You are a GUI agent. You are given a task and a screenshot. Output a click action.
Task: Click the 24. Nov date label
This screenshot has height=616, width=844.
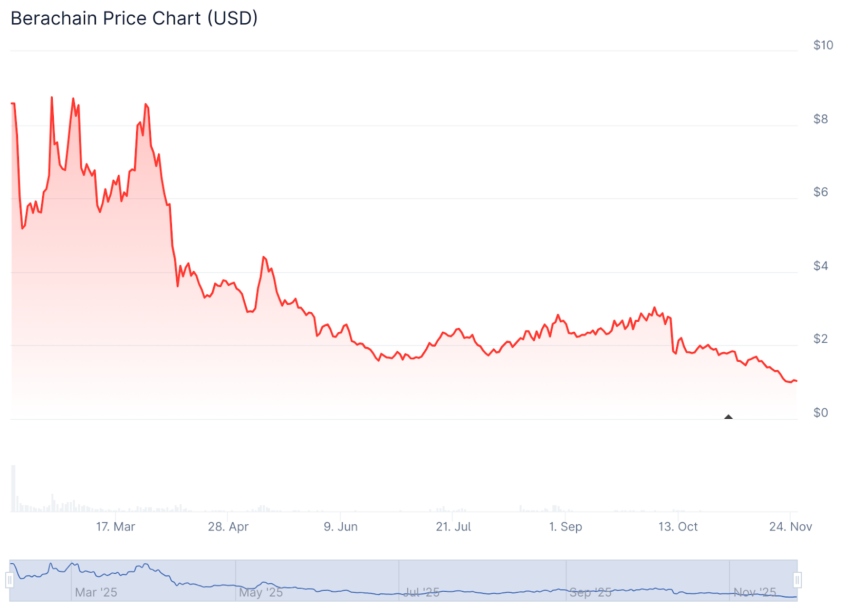pos(790,527)
